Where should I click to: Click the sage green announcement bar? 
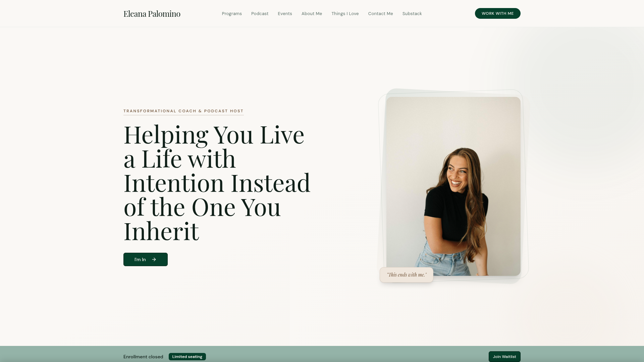(322, 354)
